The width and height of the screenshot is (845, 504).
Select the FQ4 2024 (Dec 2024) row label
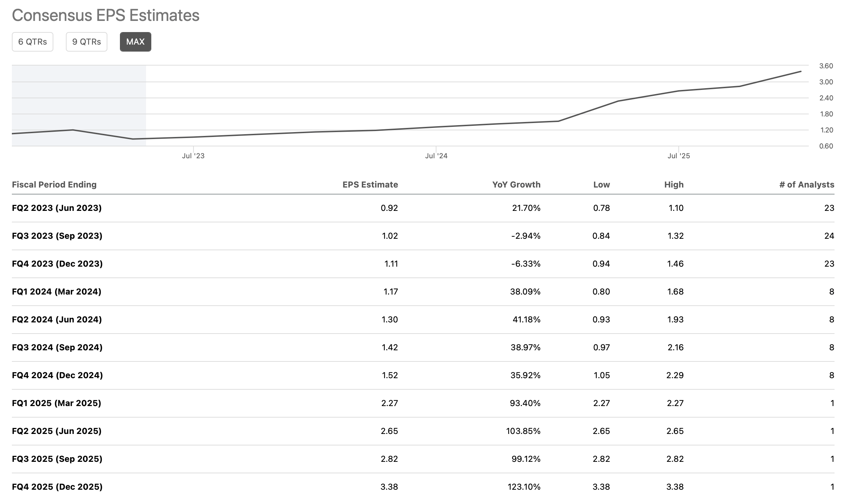click(57, 375)
